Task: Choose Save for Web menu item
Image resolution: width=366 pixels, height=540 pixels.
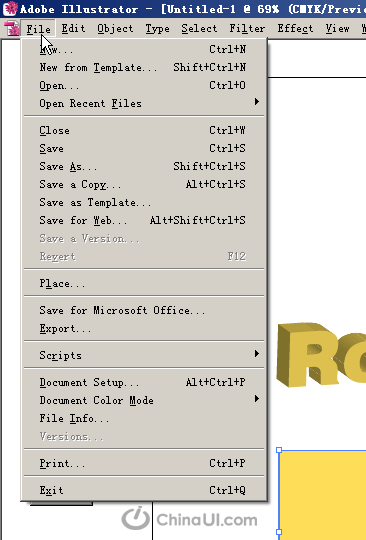Action: tap(144, 220)
